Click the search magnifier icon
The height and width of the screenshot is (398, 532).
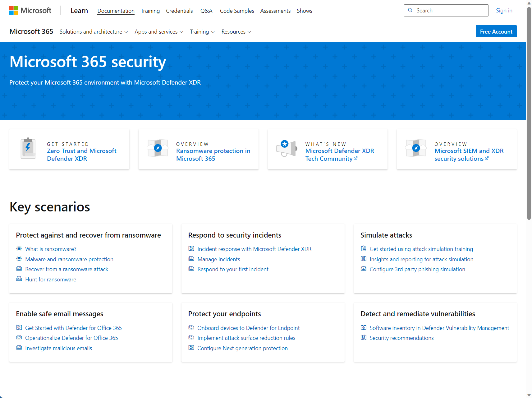pos(410,10)
